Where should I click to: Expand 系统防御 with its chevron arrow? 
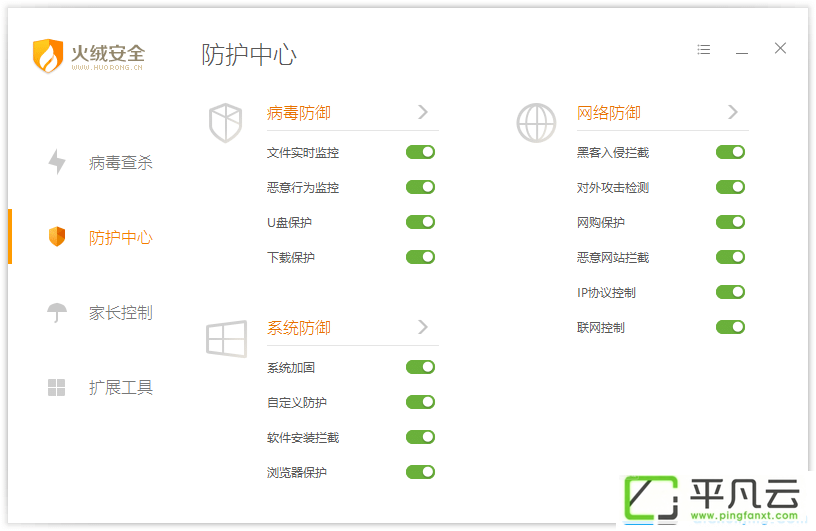pos(423,327)
